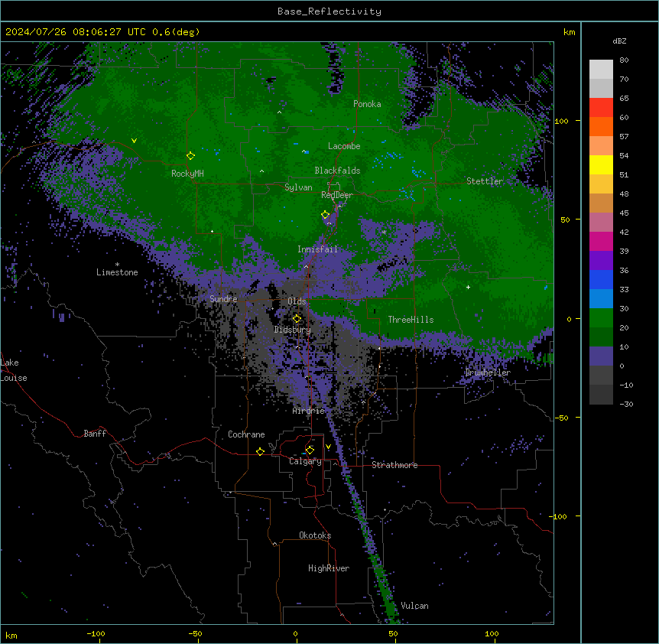Click the Base_Reflectivity title
Image resolution: width=659 pixels, height=644 pixels.
(x=329, y=11)
